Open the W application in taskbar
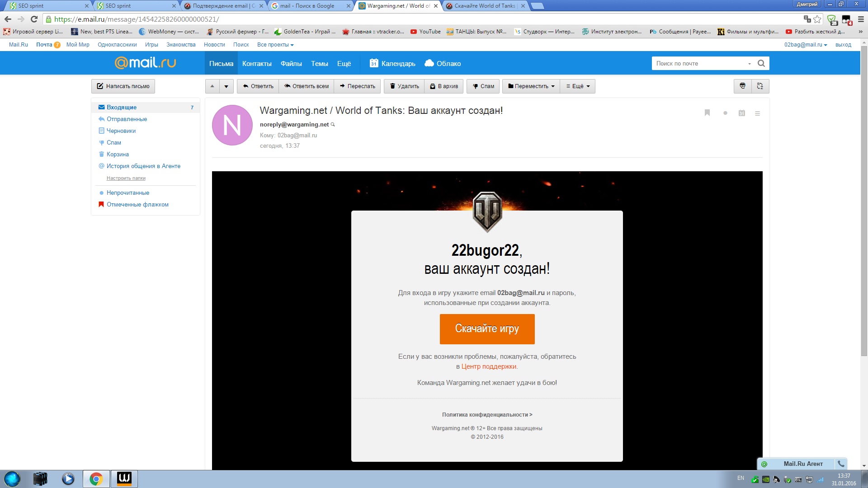Viewport: 868px width, 488px height. click(124, 479)
